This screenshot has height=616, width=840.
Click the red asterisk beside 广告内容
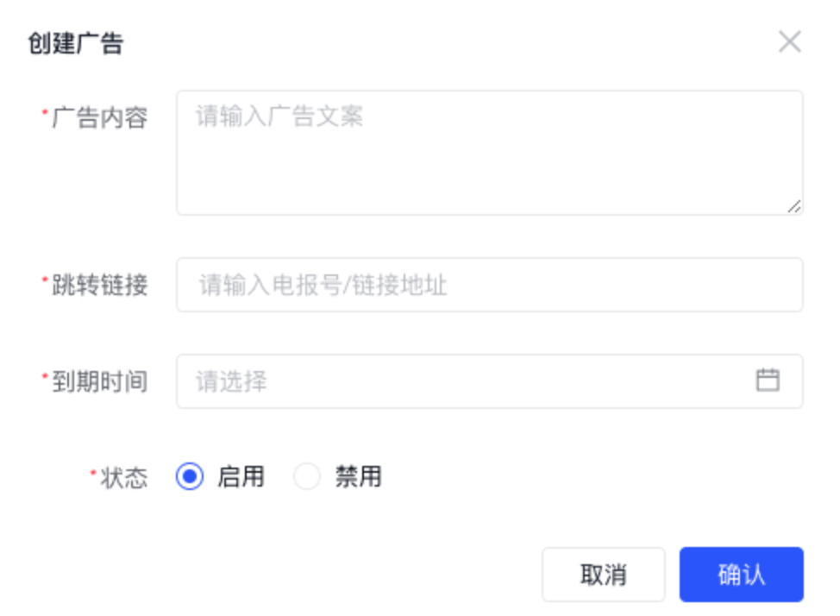coord(45,114)
